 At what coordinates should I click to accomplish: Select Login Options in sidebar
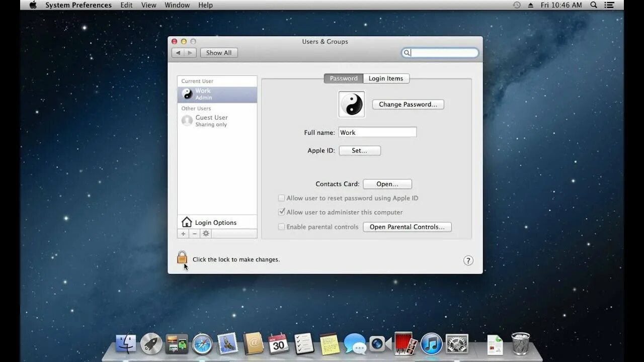coord(217,222)
